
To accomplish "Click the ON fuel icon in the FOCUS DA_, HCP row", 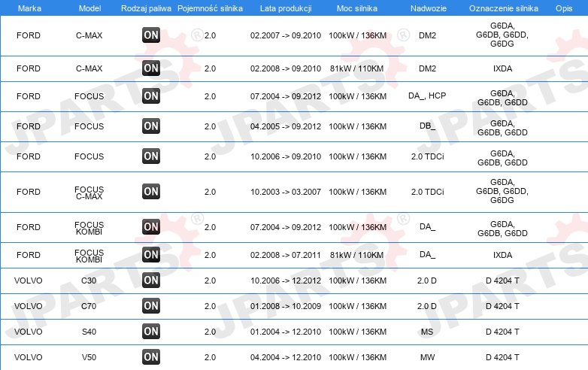I will coord(151,96).
